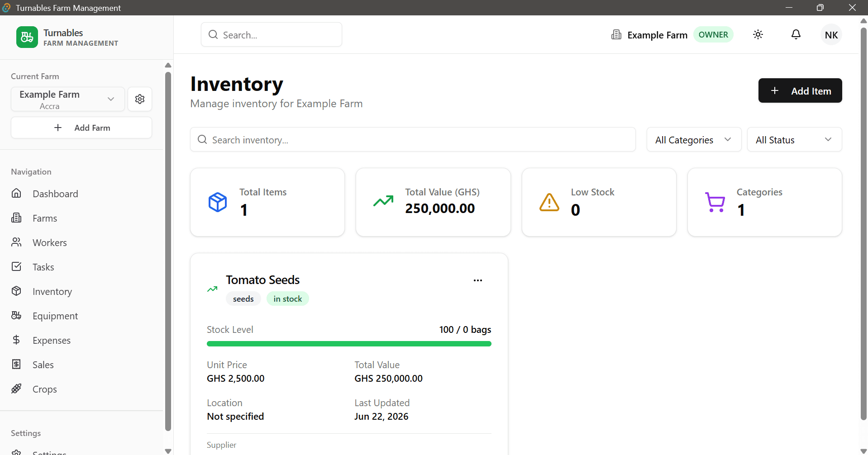The height and width of the screenshot is (455, 868).
Task: Click the Supplier label in Tomato Seeds
Action: pos(221,445)
